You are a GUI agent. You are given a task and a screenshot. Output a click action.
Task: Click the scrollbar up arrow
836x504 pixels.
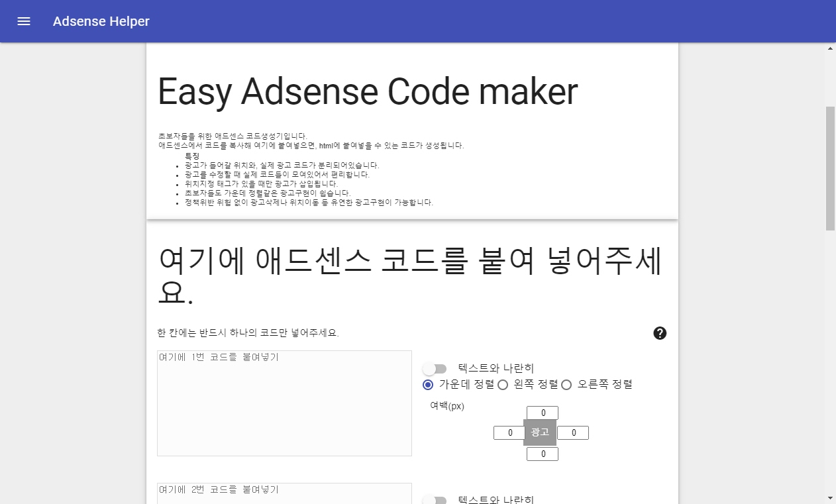[x=830, y=48]
